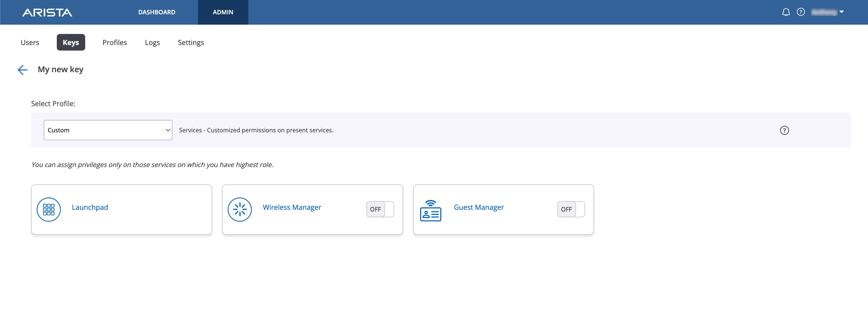Image resolution: width=868 pixels, height=316 pixels.
Task: Click the Arista logo
Action: pyautogui.click(x=47, y=13)
